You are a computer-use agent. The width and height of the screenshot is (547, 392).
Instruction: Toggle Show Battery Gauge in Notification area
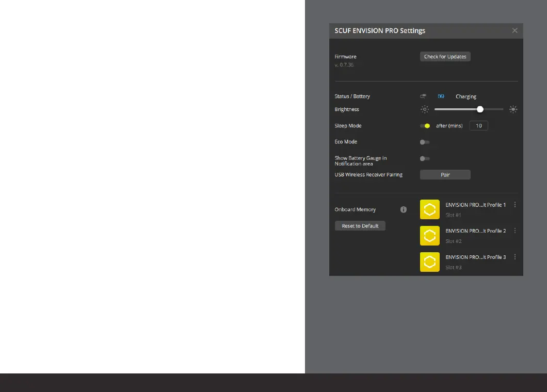pyautogui.click(x=425, y=158)
